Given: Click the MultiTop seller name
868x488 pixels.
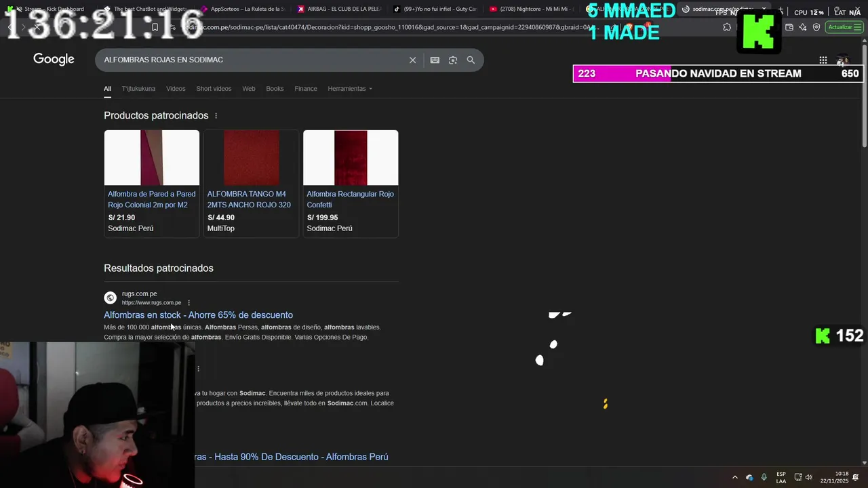Looking at the screenshot, I should [221, 228].
